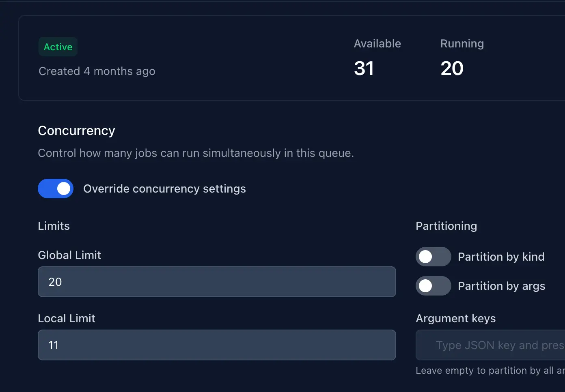Click the green Active status badge
Image resolution: width=565 pixels, height=392 pixels.
pos(58,47)
